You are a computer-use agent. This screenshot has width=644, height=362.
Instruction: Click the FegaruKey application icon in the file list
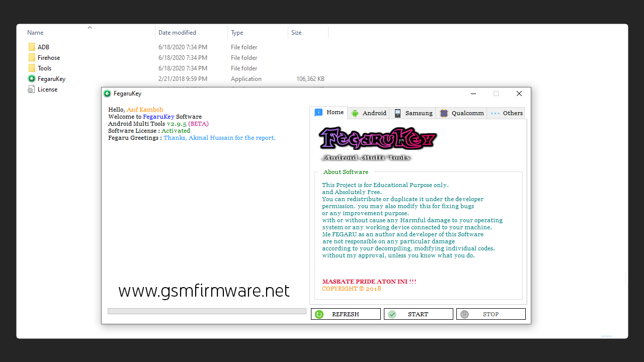coord(31,78)
